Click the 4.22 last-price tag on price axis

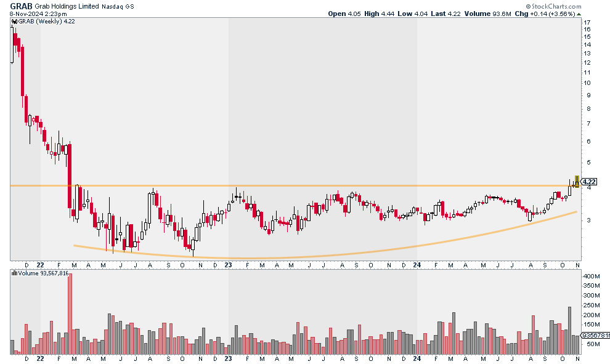(589, 182)
